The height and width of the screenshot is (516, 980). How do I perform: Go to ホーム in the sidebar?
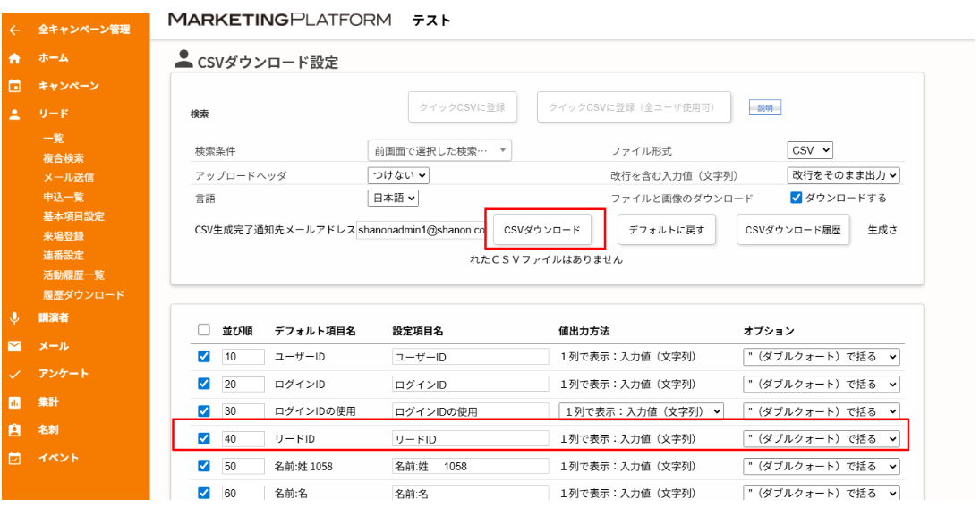click(x=54, y=58)
